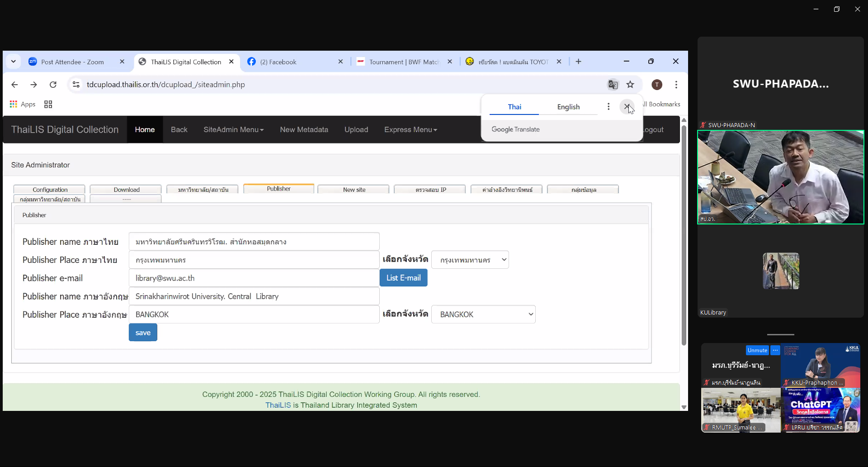Screen dimensions: 868x467
Task: Open the Thai province dropdown showing กรุงเทพมหานคร
Action: [470, 260]
